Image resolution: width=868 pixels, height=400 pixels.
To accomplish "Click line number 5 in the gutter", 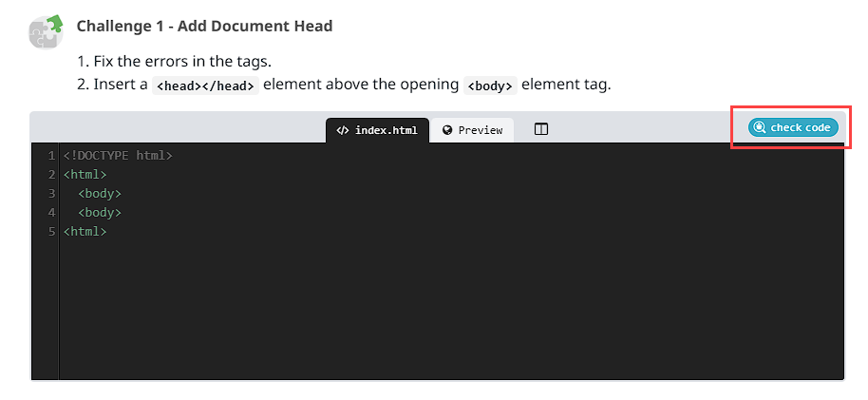I will pos(51,231).
